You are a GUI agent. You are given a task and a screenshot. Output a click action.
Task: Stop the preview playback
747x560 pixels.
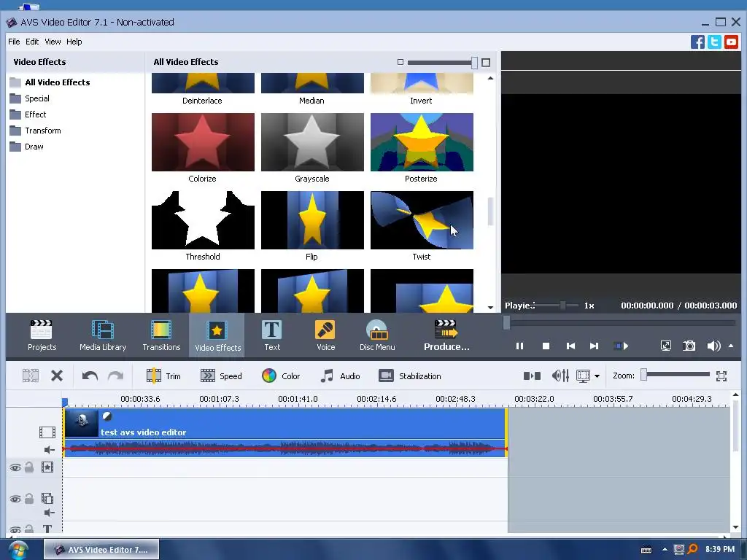click(546, 346)
